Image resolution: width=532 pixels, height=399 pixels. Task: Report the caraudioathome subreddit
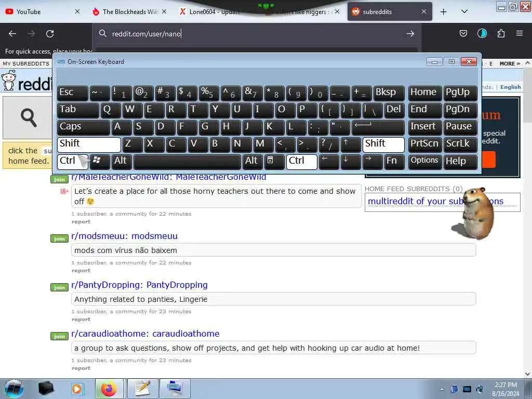81,368
